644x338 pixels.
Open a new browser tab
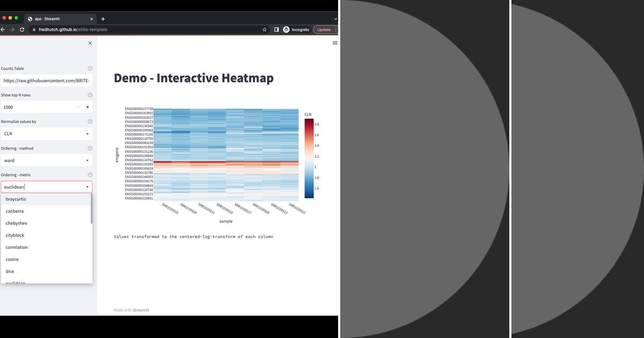coord(103,19)
